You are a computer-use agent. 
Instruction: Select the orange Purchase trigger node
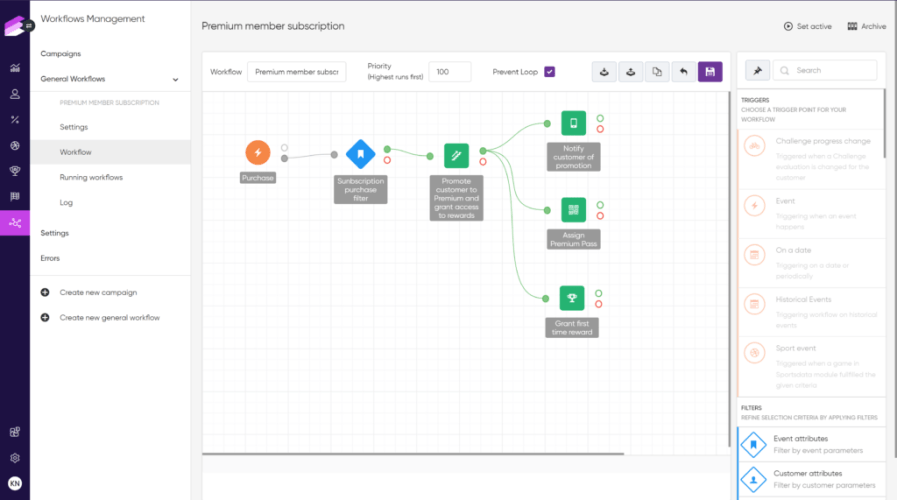tap(258, 152)
